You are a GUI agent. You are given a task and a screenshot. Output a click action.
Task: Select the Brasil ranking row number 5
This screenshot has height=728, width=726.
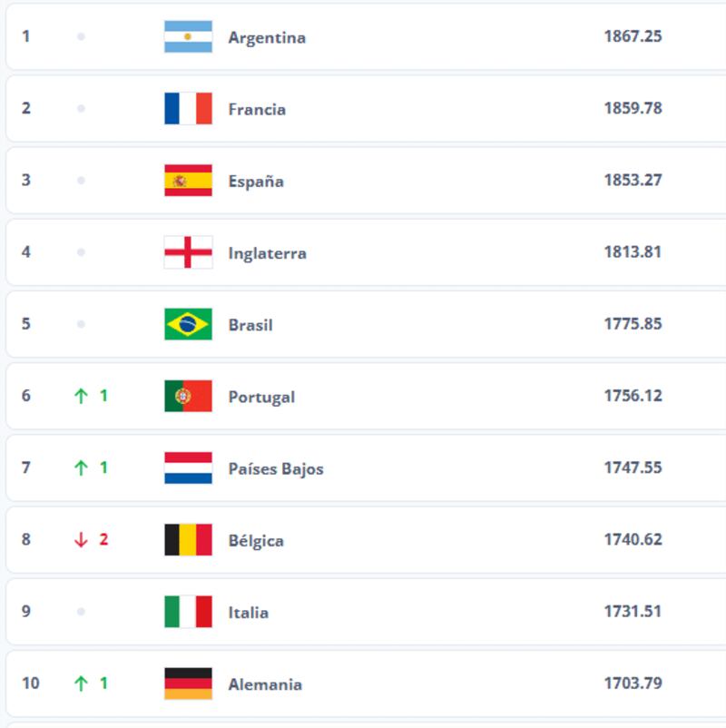[x=26, y=324]
